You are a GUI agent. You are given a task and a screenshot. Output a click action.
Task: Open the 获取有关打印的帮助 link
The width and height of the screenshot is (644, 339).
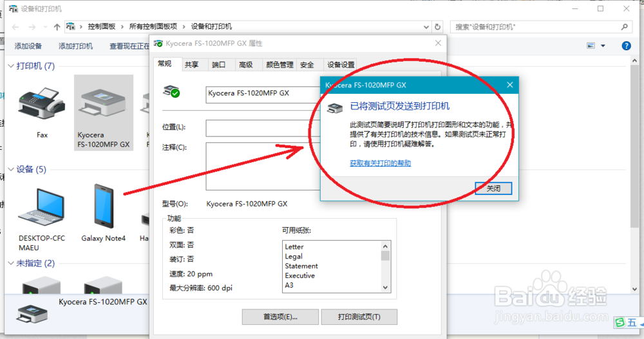pos(381,163)
